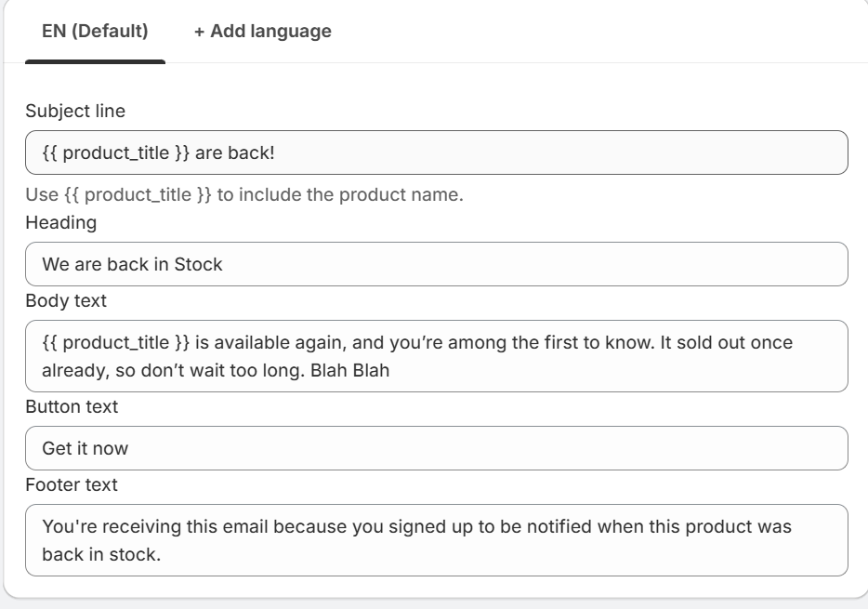Open the + Add language tab

point(263,31)
